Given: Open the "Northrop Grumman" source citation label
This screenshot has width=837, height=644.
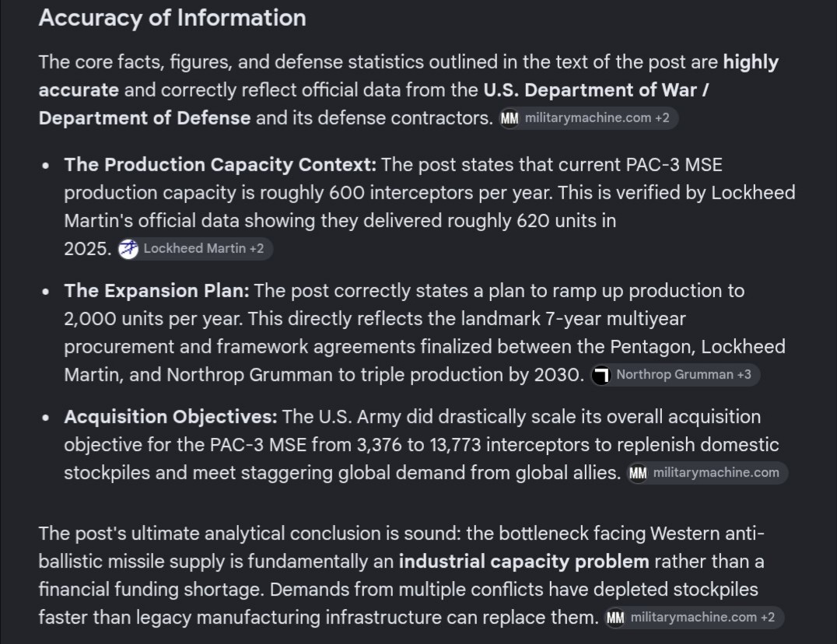Looking at the screenshot, I should (x=674, y=375).
